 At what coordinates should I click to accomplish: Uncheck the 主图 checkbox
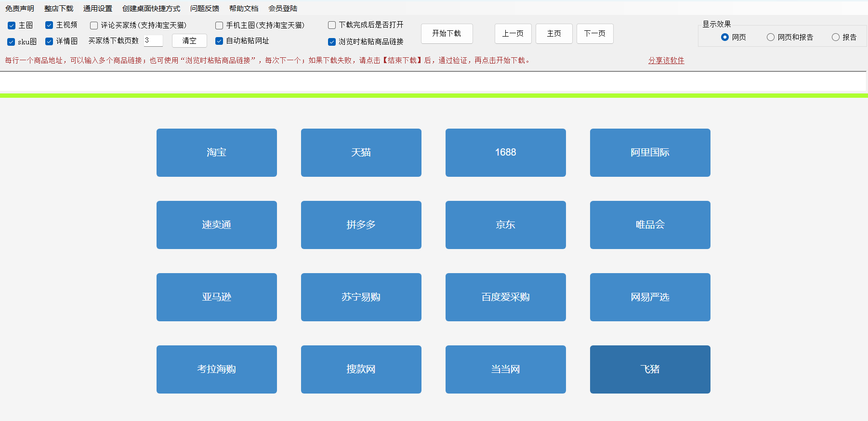click(x=12, y=26)
